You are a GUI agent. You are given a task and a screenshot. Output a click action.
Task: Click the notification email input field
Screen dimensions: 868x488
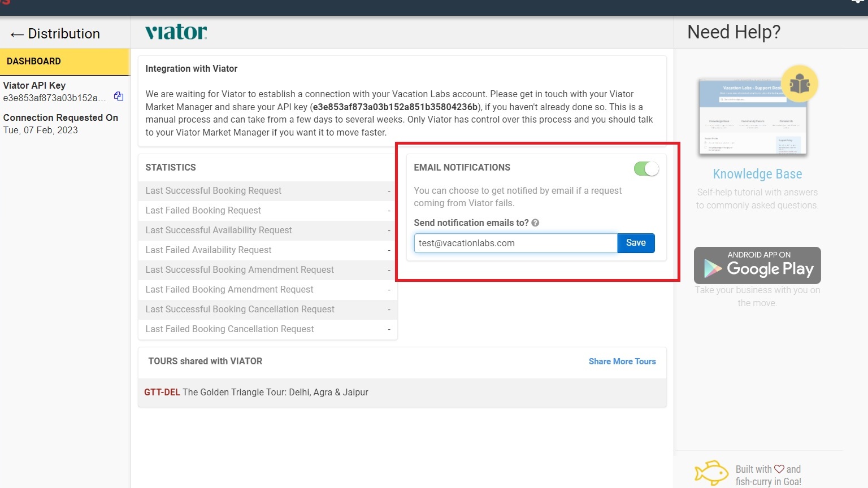click(x=515, y=243)
